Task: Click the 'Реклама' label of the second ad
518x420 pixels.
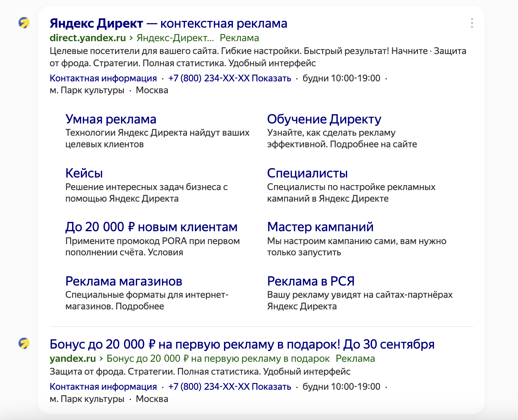Action: (355, 359)
